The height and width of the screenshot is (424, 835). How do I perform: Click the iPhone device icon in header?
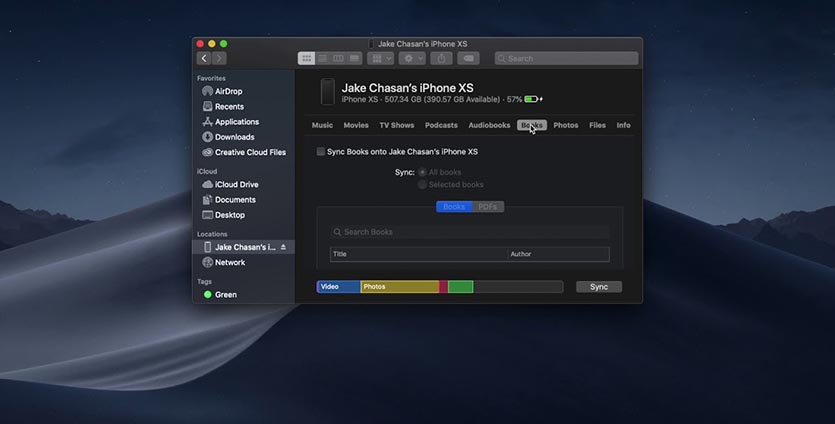(328, 92)
